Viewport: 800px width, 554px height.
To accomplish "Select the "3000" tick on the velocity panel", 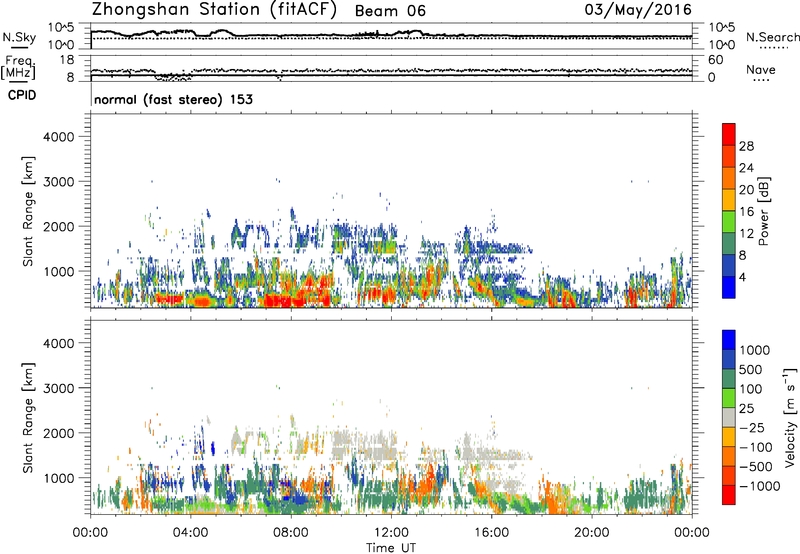I will tap(58, 388).
